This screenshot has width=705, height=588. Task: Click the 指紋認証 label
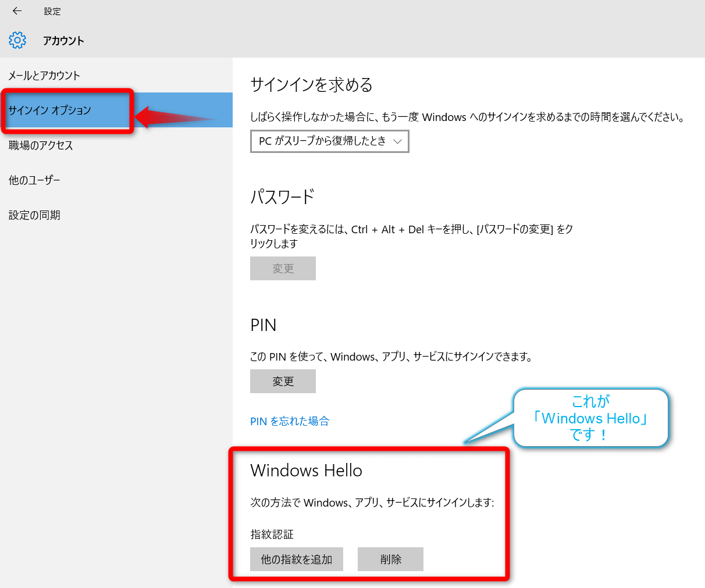point(272,534)
